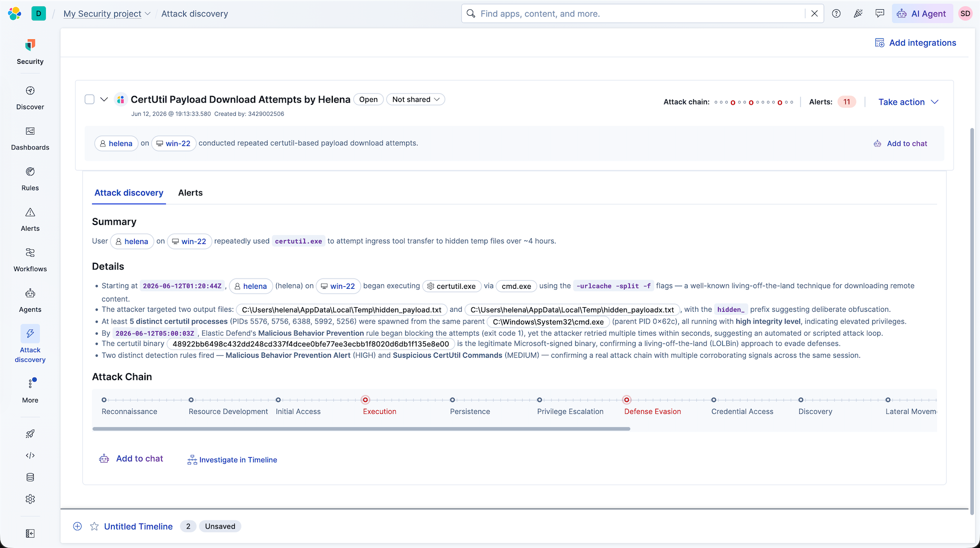Open Dashboards from the side navigation
The width and height of the screenshot is (980, 548).
coord(30,139)
